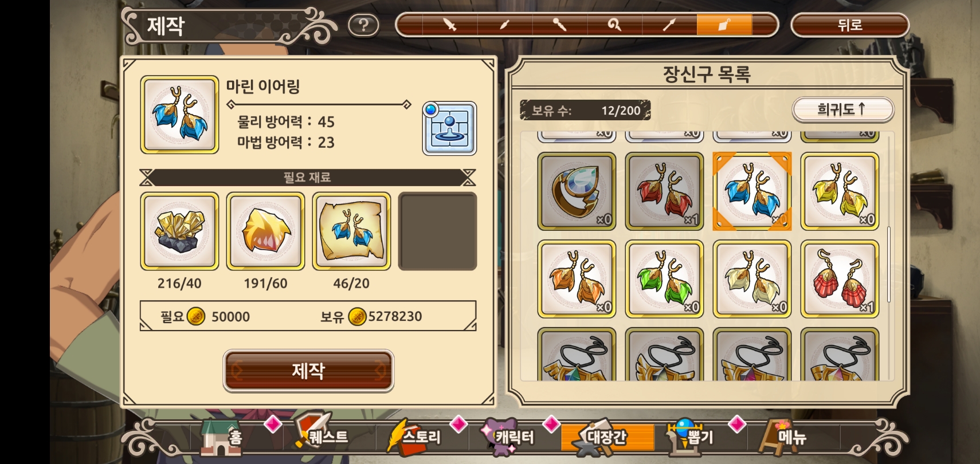Open the help question mark icon
The image size is (980, 464).
[363, 25]
